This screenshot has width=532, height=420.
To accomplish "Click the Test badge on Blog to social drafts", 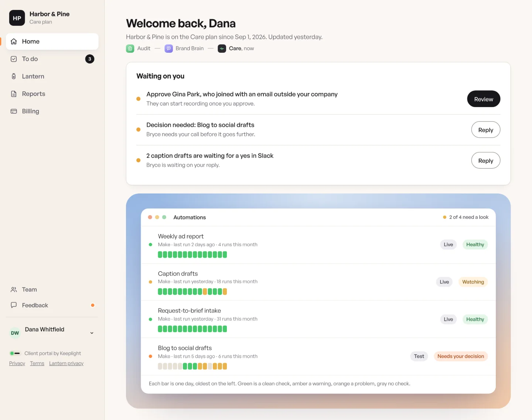I will (x=419, y=356).
